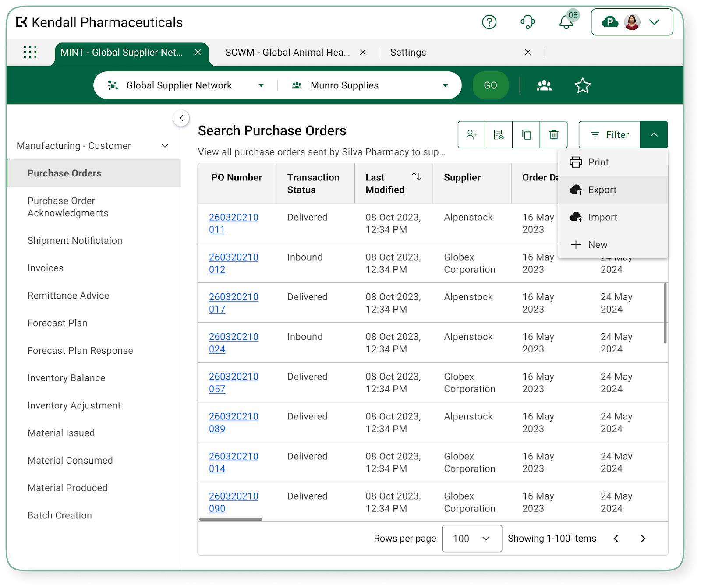Go to next page of results
This screenshot has width=701, height=588.
(643, 539)
